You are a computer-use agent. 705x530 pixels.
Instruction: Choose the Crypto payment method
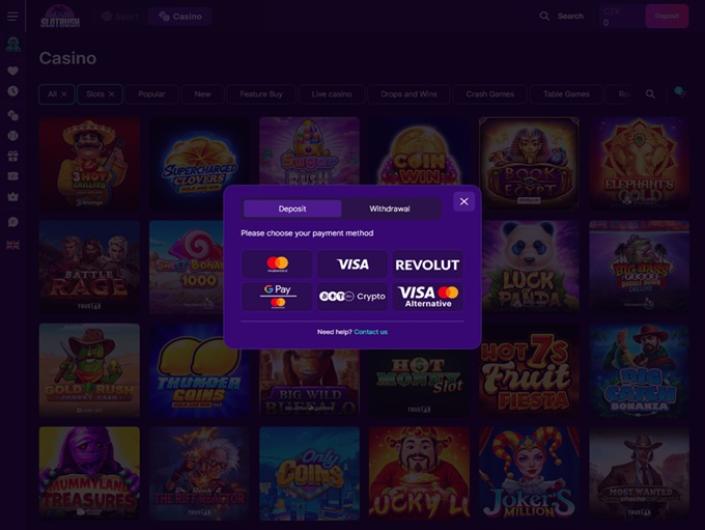[352, 296]
